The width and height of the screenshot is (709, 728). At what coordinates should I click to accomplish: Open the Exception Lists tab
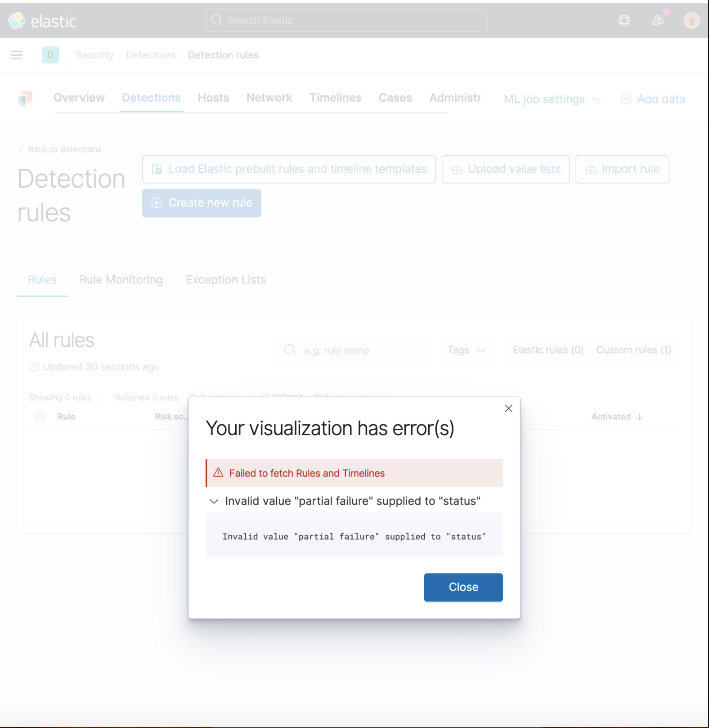[226, 279]
